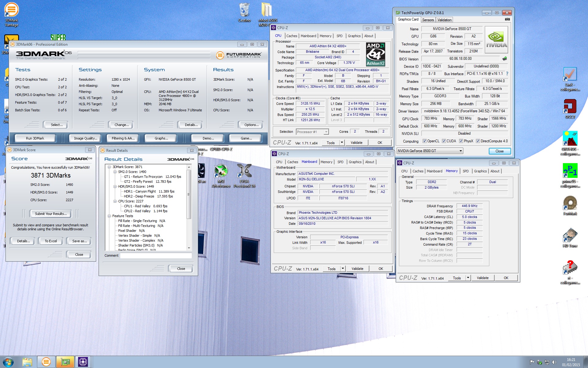588x368 pixels.
Task: Open Tools dropdown arrow in CPU-Z CPU window
Action: 342,143
